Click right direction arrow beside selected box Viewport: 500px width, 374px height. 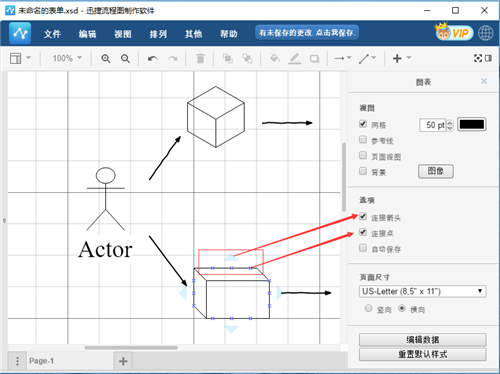pyautogui.click(x=279, y=293)
